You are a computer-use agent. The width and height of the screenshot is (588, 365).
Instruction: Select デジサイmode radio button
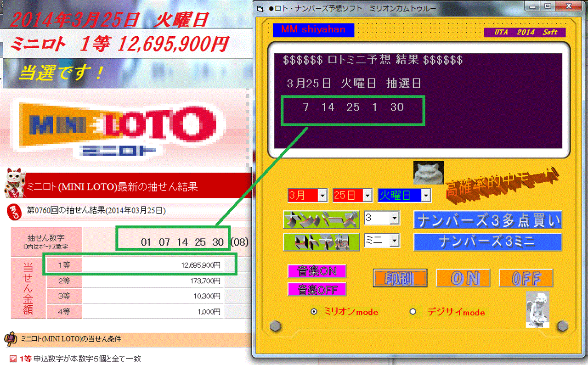(413, 312)
